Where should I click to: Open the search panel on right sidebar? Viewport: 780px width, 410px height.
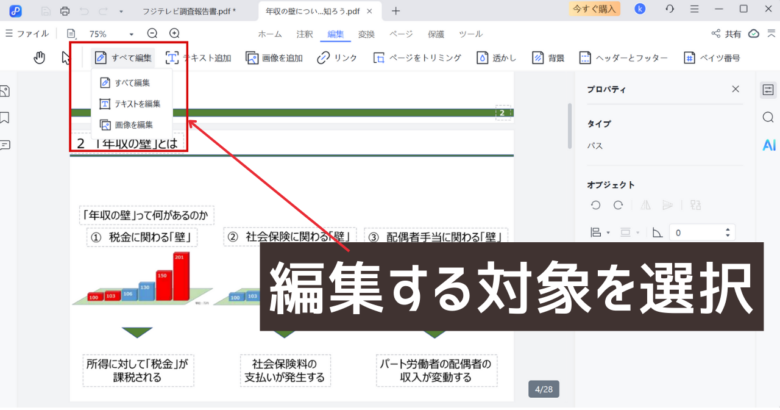pyautogui.click(x=768, y=117)
